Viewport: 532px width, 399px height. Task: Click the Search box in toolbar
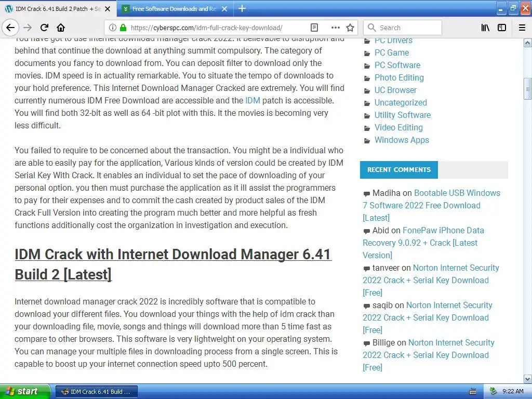(x=403, y=28)
